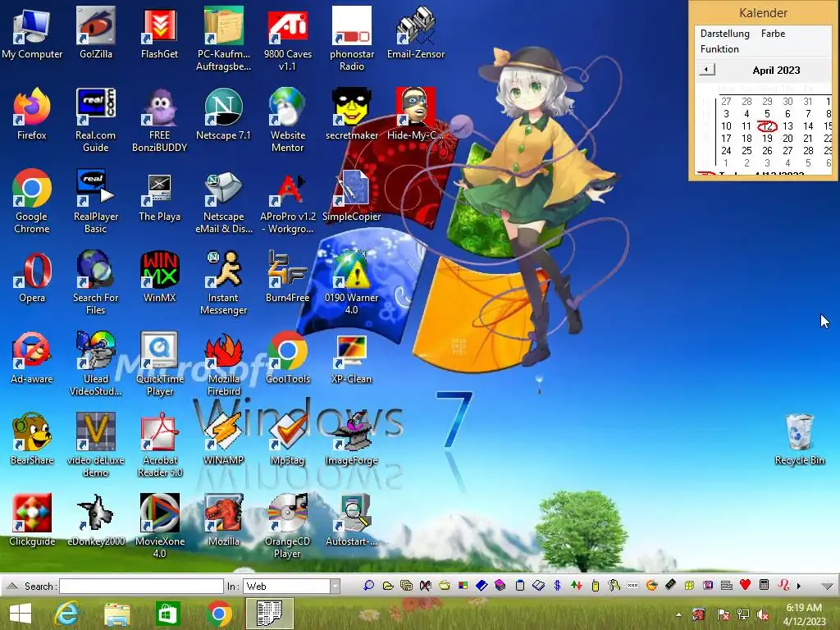
Task: Click the taskbar clock showing 6:19 AM
Action: pyautogui.click(x=804, y=614)
